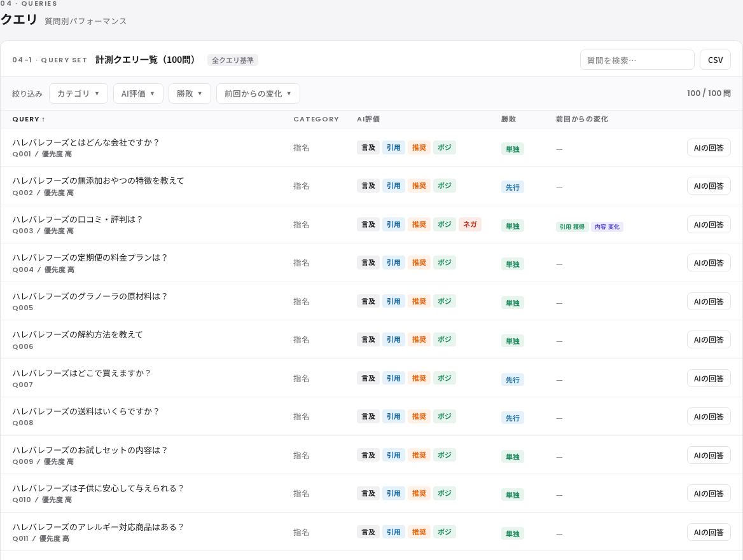Select query ハレバレフーズのアレルギー対応商品はある？

98,528
